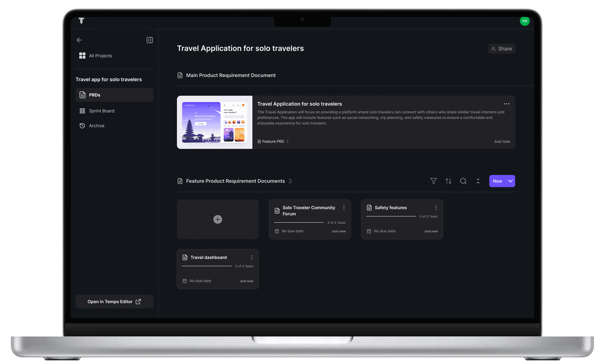Open the travel app PRD thumbnail
This screenshot has width=605, height=364.
click(x=214, y=122)
